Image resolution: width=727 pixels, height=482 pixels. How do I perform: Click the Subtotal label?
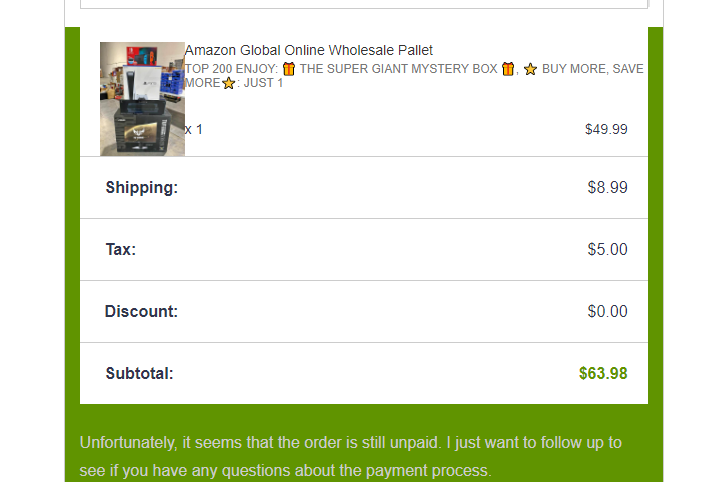click(139, 373)
